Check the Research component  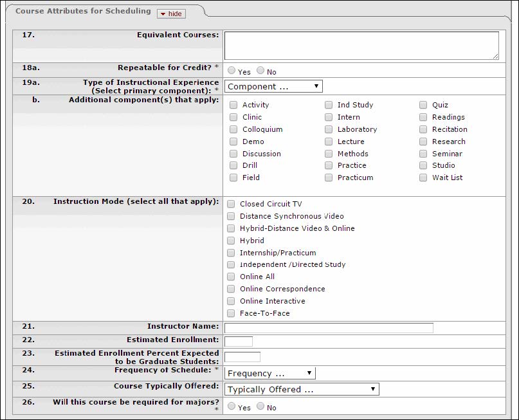tap(423, 142)
